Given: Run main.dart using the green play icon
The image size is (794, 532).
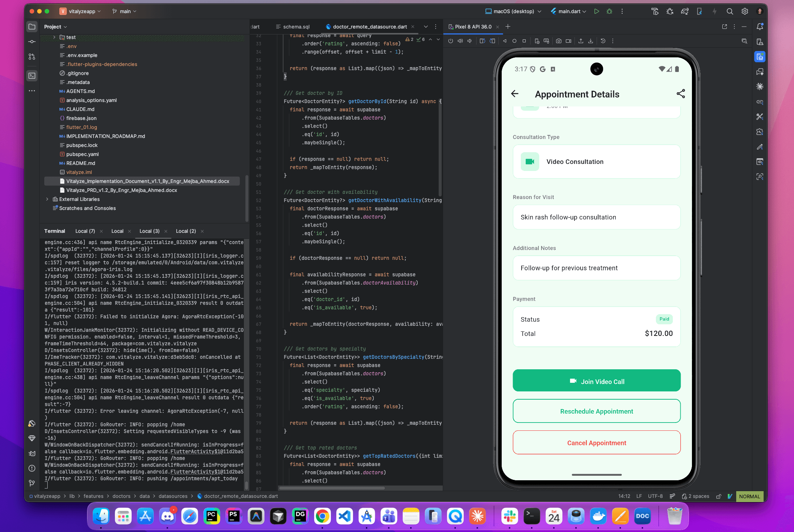Looking at the screenshot, I should [597, 11].
